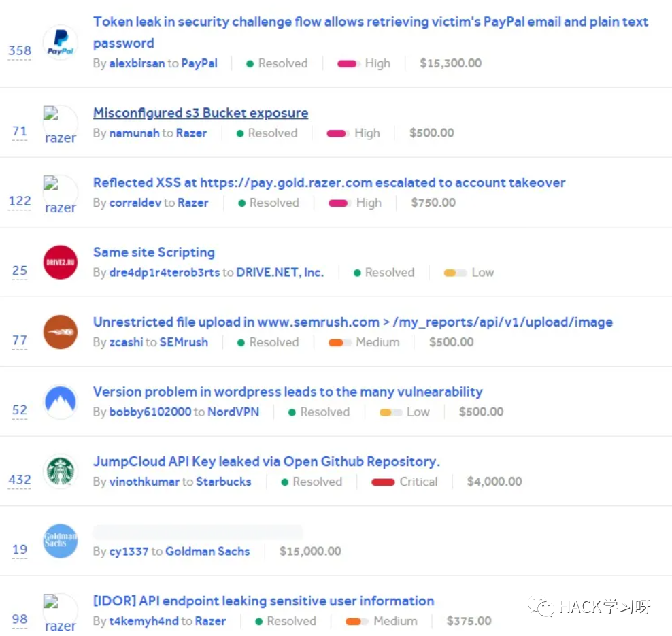Open JumpCloud API Key leaked report
This screenshot has width=672, height=636.
click(x=267, y=462)
